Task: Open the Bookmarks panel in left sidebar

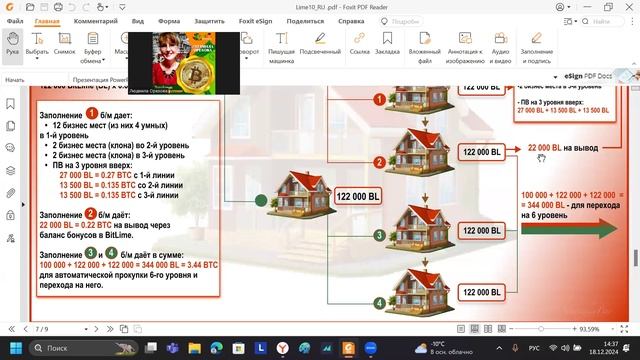Action: (x=11, y=104)
